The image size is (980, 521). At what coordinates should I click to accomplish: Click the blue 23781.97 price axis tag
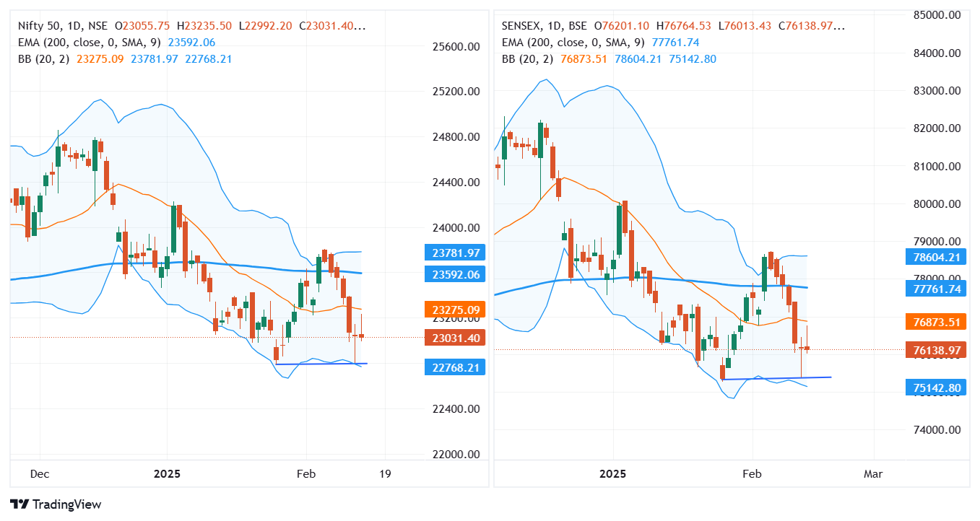pyautogui.click(x=454, y=253)
